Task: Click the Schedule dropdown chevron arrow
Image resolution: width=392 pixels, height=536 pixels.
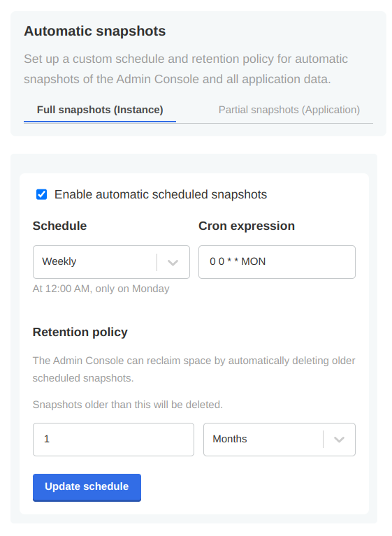Action: 173,263
